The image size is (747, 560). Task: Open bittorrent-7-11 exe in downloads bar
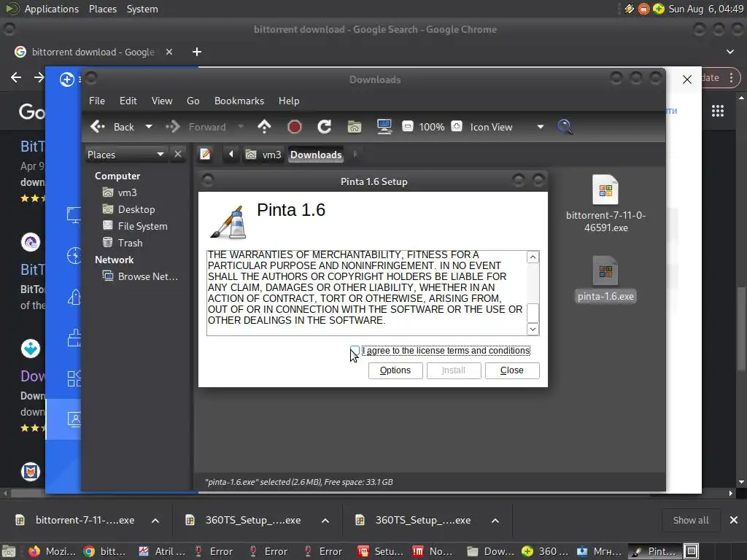click(x=75, y=521)
